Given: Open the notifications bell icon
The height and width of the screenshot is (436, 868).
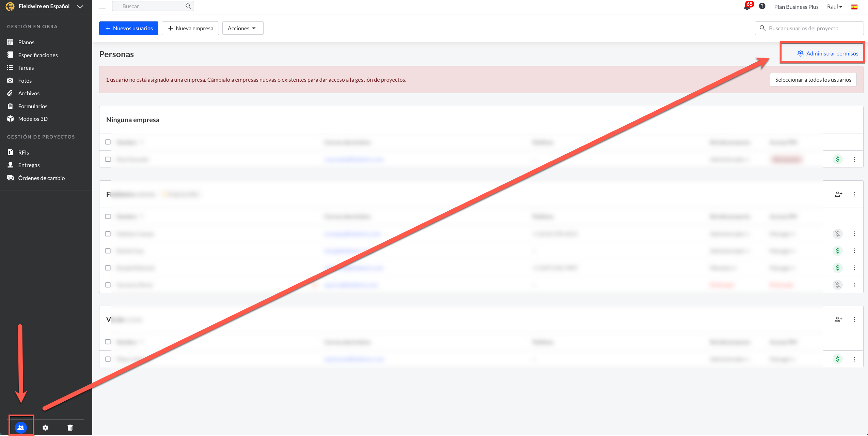Looking at the screenshot, I should click(747, 6).
